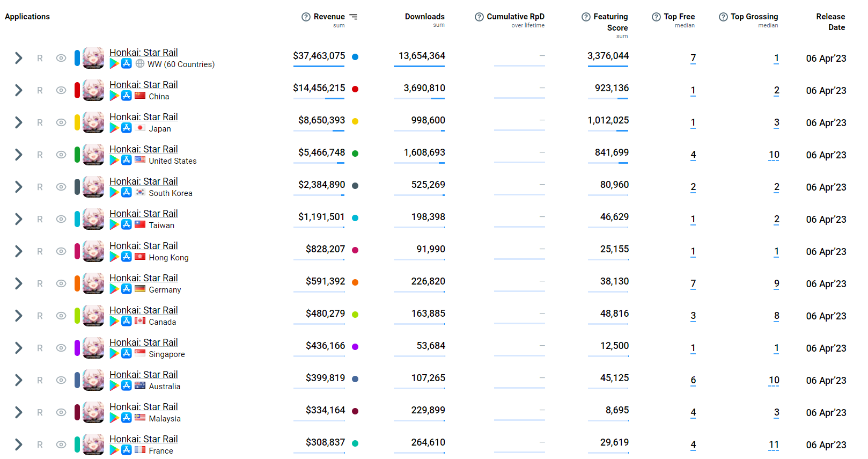This screenshot has width=868, height=459.
Task: Expand the Germany row chevron
Action: [x=19, y=283]
